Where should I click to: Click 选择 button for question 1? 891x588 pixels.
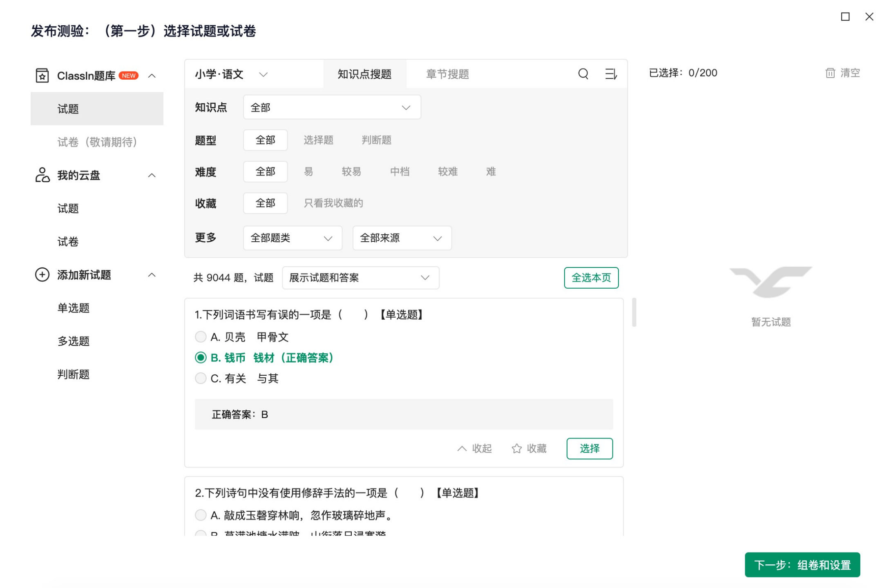(x=589, y=448)
